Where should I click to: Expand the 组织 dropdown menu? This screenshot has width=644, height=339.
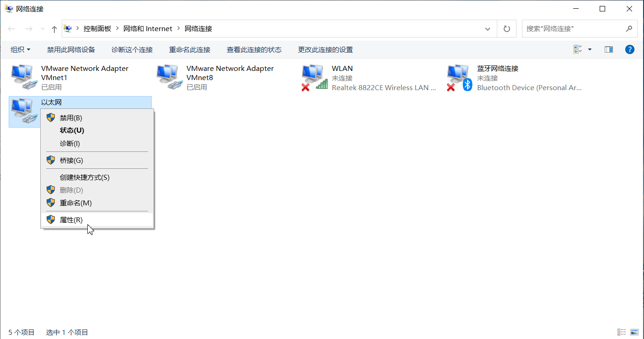[21, 49]
